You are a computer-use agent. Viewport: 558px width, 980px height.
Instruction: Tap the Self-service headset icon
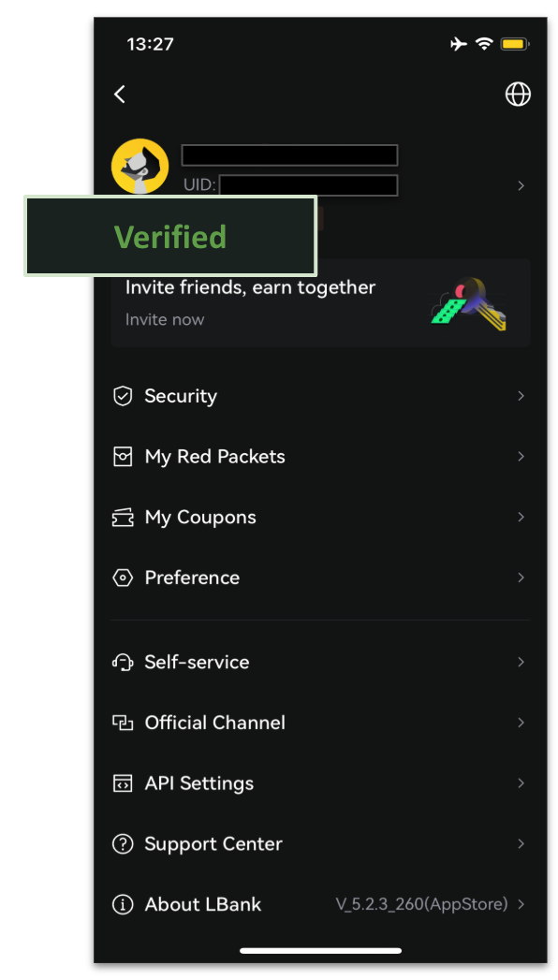tap(123, 662)
